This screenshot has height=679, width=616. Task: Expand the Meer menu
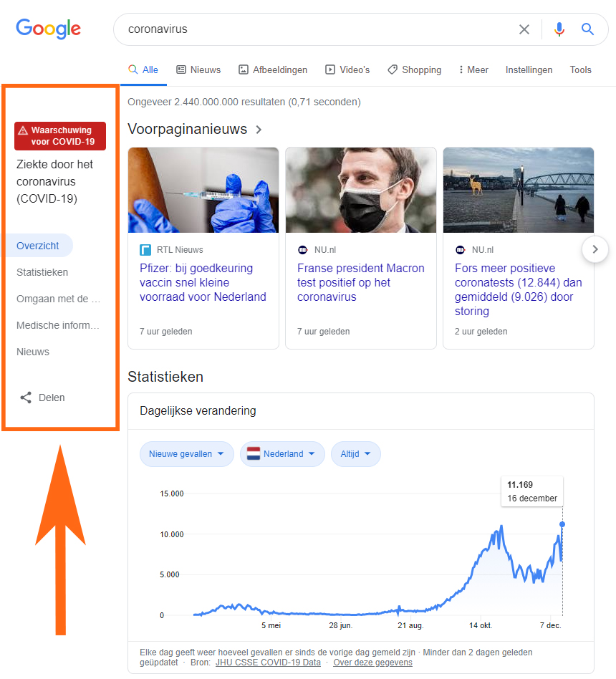473,69
